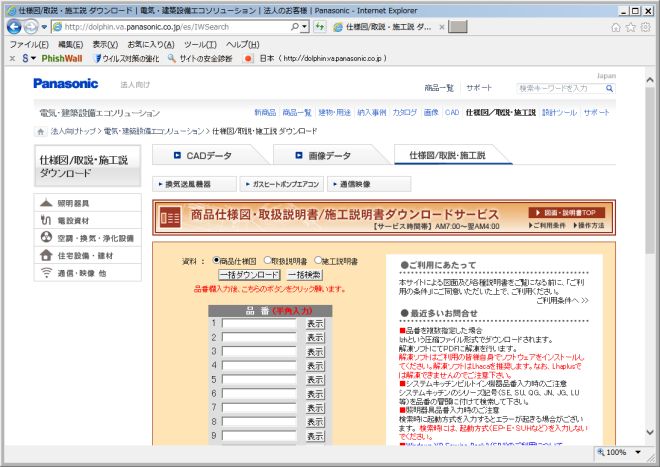The image size is (660, 467).
Task: Open the お気に入り(A) menu
Action: pos(151,45)
